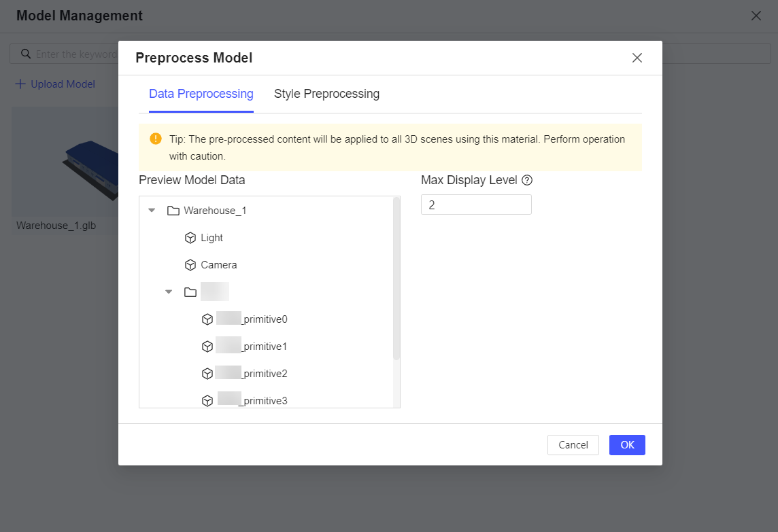Image resolution: width=778 pixels, height=532 pixels.
Task: Click the model tree vertical scrollbar
Action: click(x=396, y=279)
